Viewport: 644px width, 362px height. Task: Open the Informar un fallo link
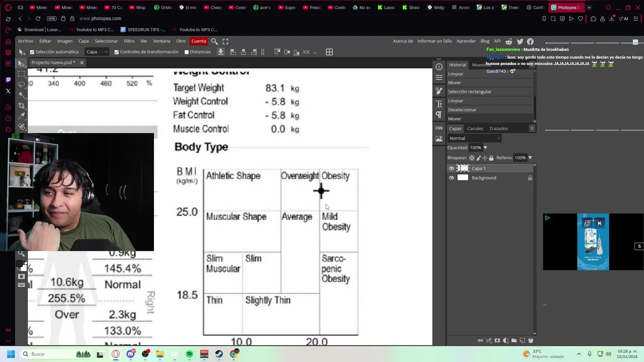tap(435, 41)
